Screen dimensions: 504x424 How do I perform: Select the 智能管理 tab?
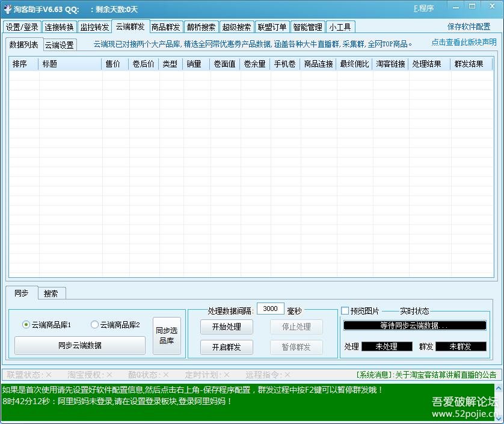tap(307, 27)
